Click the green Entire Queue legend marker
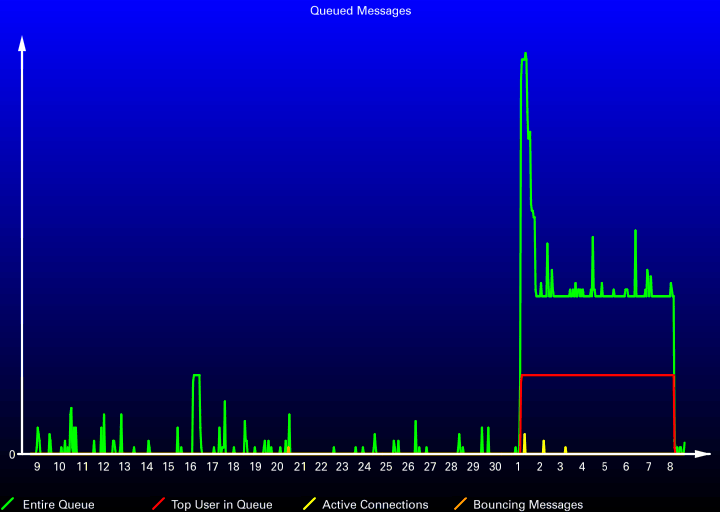This screenshot has height=512, width=720. click(x=8, y=504)
